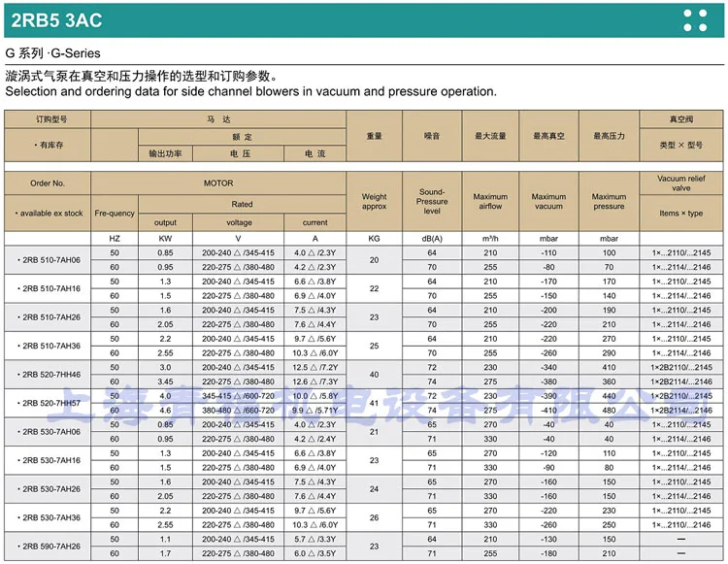Image resolution: width=728 pixels, height=564 pixels.
Task: Click the Chinese description line starting with 漩涡式气泵
Action: (142, 76)
